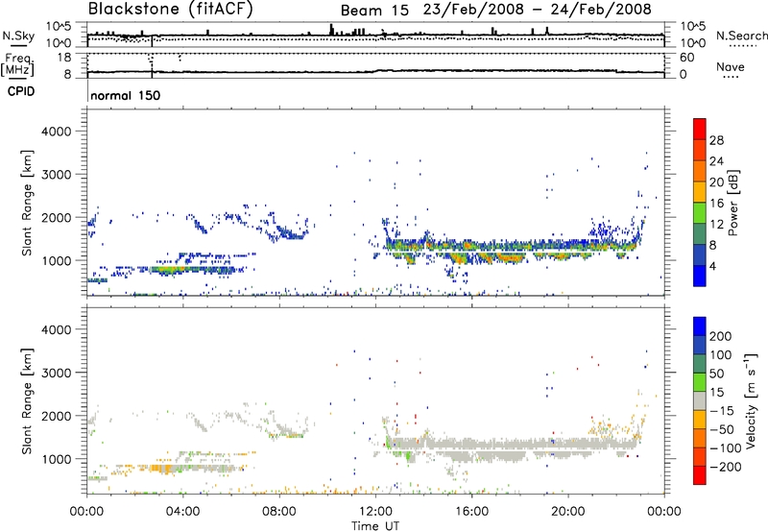Click the 'Freq. [MHz]' axis label

coord(17,65)
